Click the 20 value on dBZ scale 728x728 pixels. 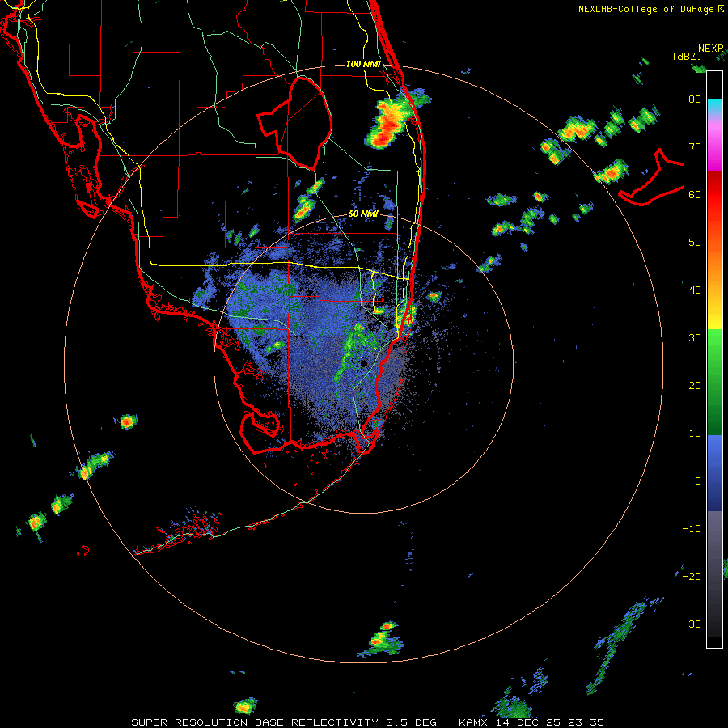point(695,386)
